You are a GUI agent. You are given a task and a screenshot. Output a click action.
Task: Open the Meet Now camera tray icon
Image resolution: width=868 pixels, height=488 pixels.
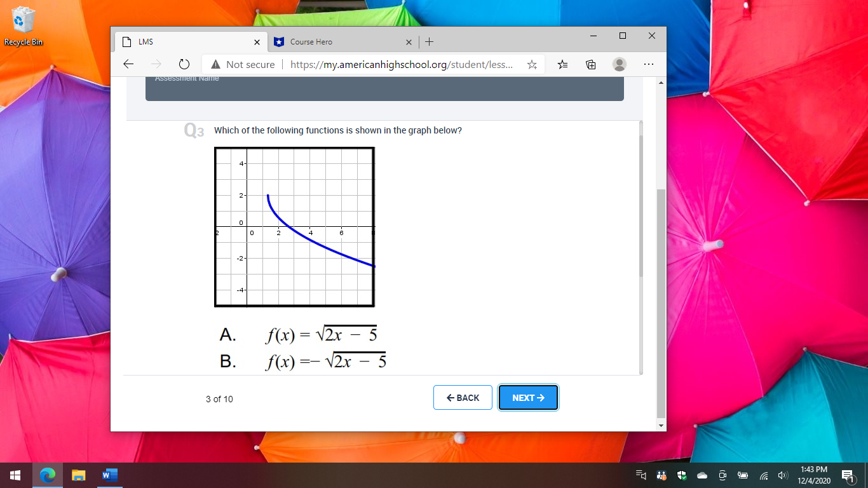pyautogui.click(x=722, y=475)
